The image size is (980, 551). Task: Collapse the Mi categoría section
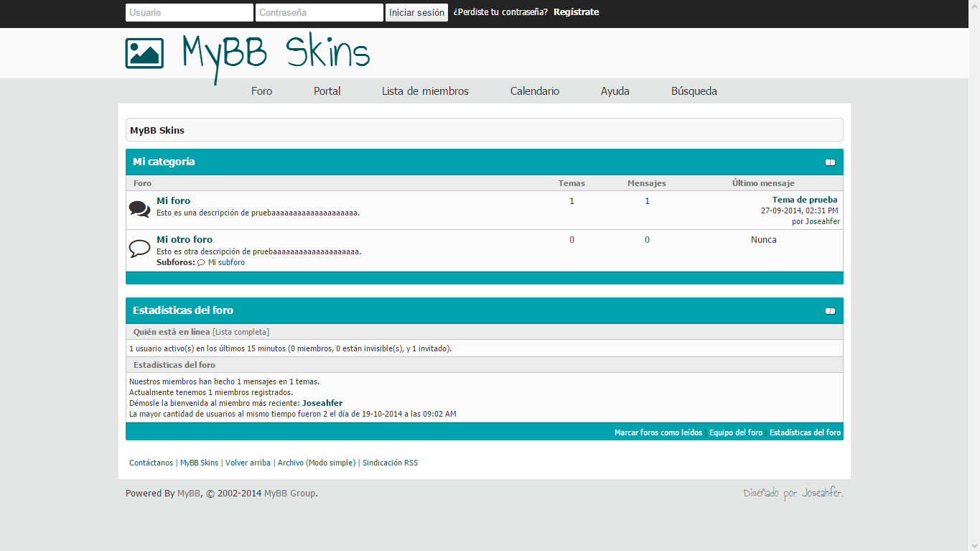pos(830,162)
